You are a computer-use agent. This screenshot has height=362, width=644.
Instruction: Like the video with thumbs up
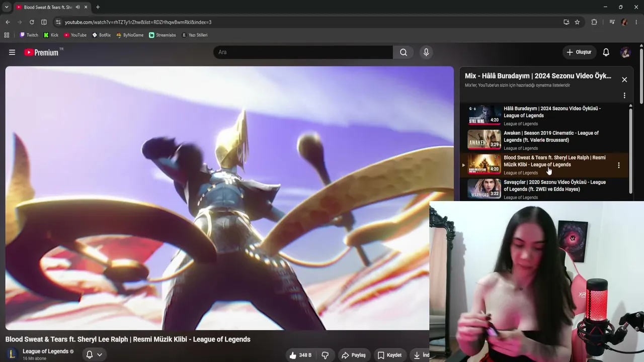pyautogui.click(x=300, y=355)
